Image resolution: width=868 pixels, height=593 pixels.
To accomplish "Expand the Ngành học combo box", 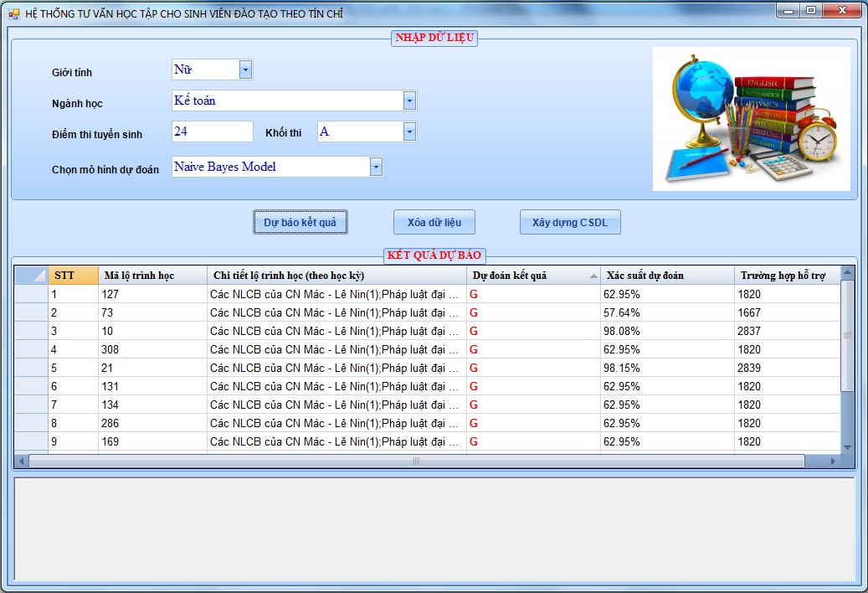I will coord(409,101).
